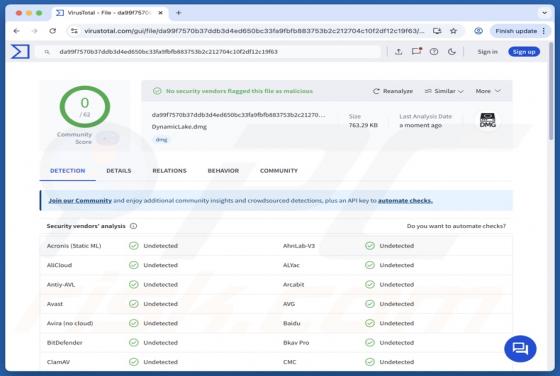Click the install app icon in address bar
Screen dimensions: 560x376
[x=437, y=31]
